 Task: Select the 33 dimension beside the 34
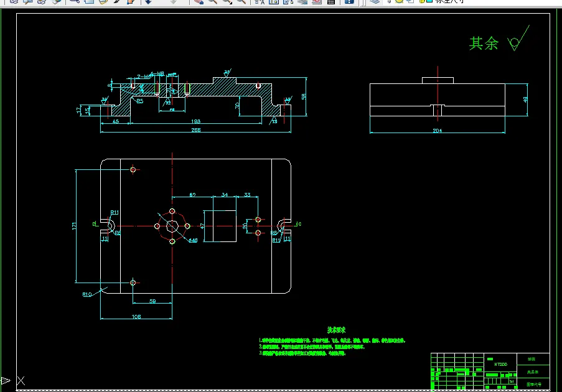pos(247,195)
